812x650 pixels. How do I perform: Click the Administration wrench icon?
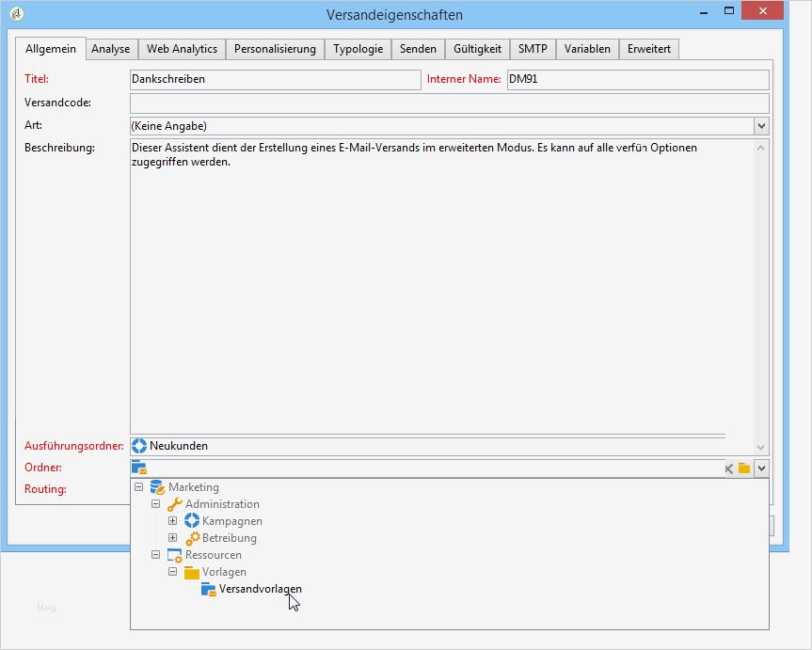174,504
